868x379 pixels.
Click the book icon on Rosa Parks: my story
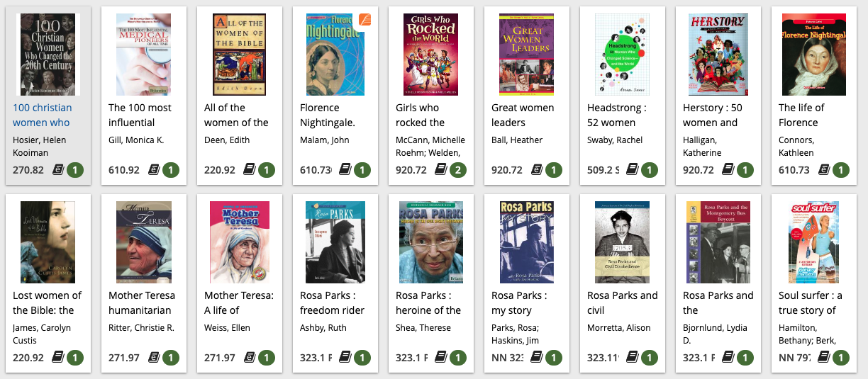(x=537, y=358)
